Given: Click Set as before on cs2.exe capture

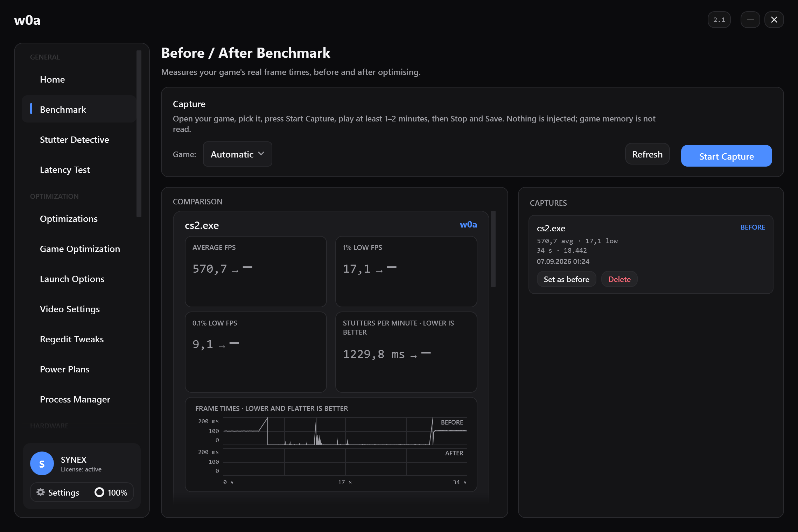Looking at the screenshot, I should (x=566, y=279).
